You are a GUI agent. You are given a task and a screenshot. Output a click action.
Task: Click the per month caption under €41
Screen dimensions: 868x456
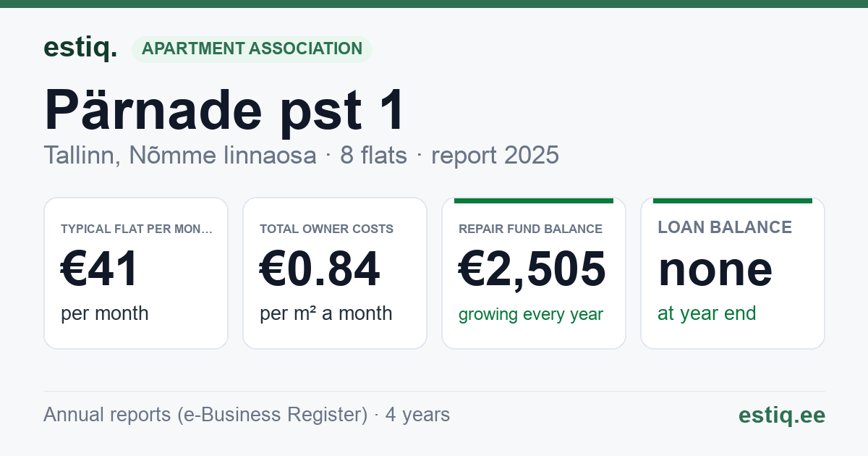[105, 313]
